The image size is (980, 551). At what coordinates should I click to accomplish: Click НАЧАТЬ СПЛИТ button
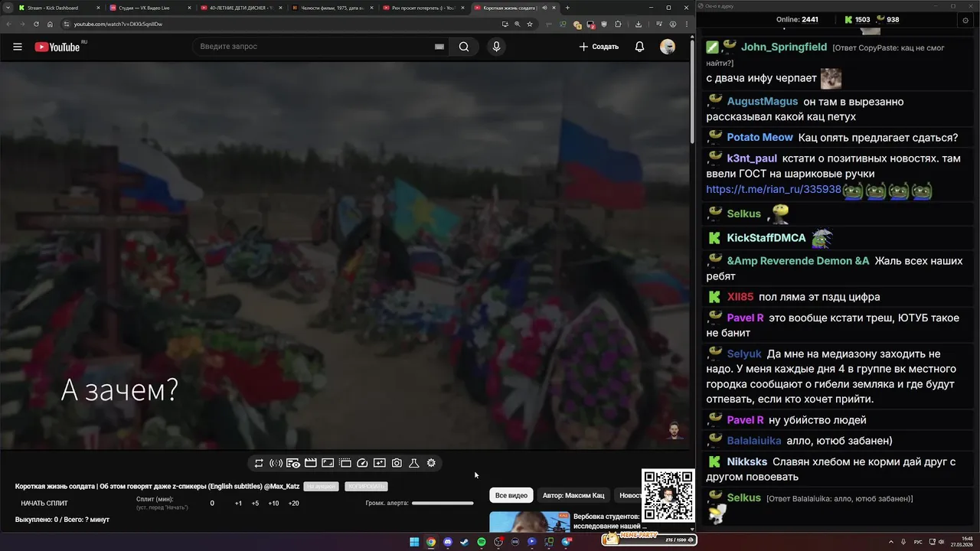pyautogui.click(x=44, y=504)
